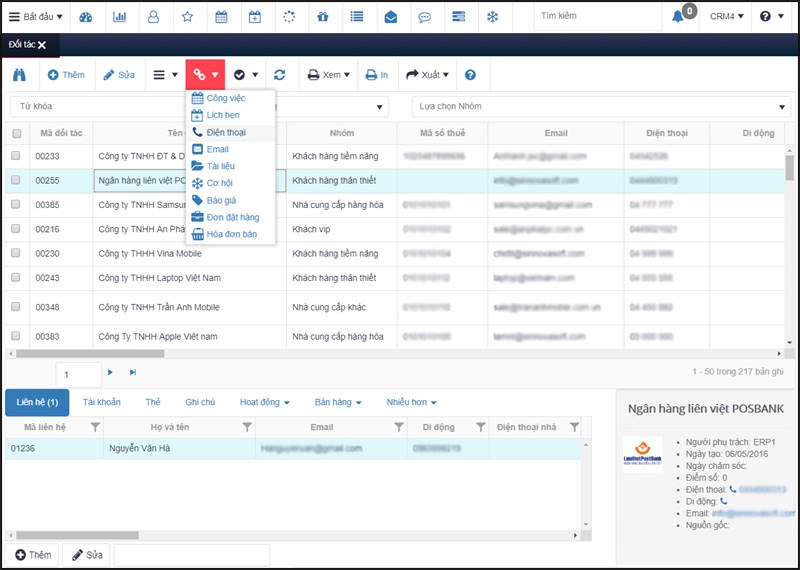Select Báo giá from the link menu
The width and height of the screenshot is (800, 570).
pos(231,201)
